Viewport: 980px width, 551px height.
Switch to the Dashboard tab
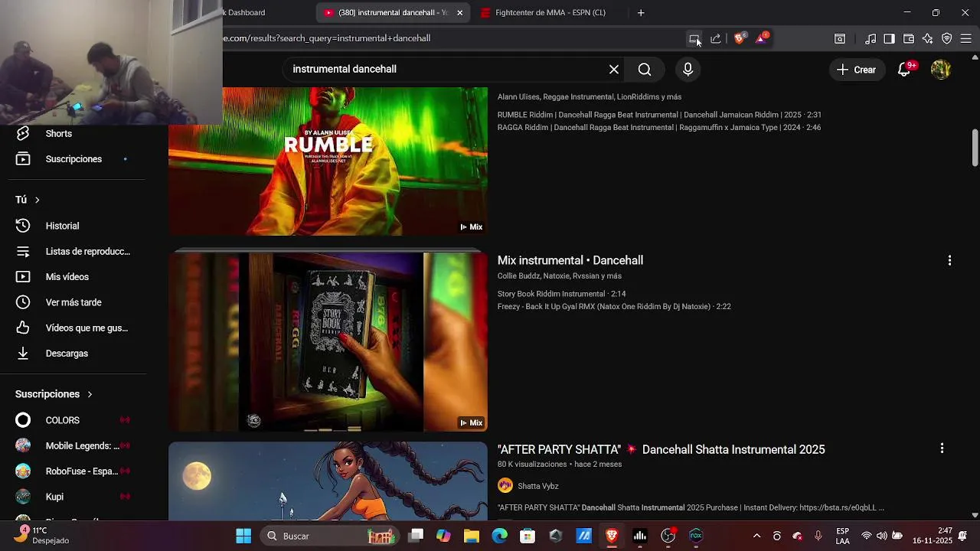245,13
